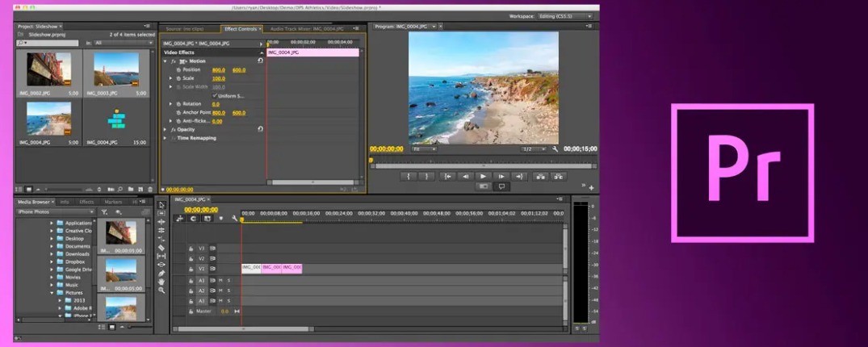Open Program Monitor wrench settings
The image size is (868, 347).
pos(556,148)
